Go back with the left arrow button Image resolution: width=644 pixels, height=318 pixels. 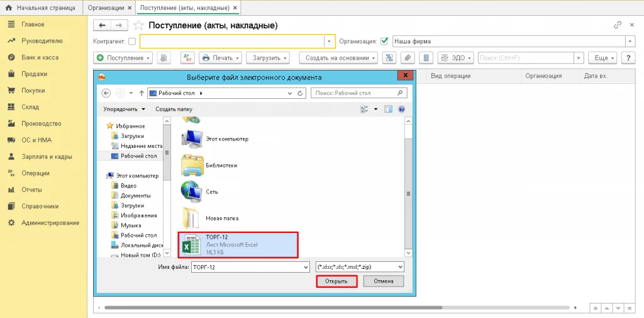pyautogui.click(x=103, y=26)
